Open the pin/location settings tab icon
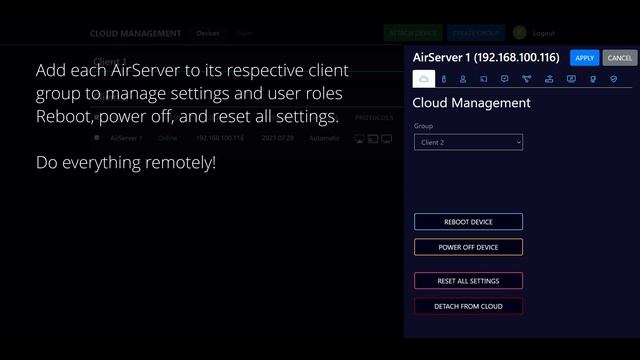 coord(593,79)
